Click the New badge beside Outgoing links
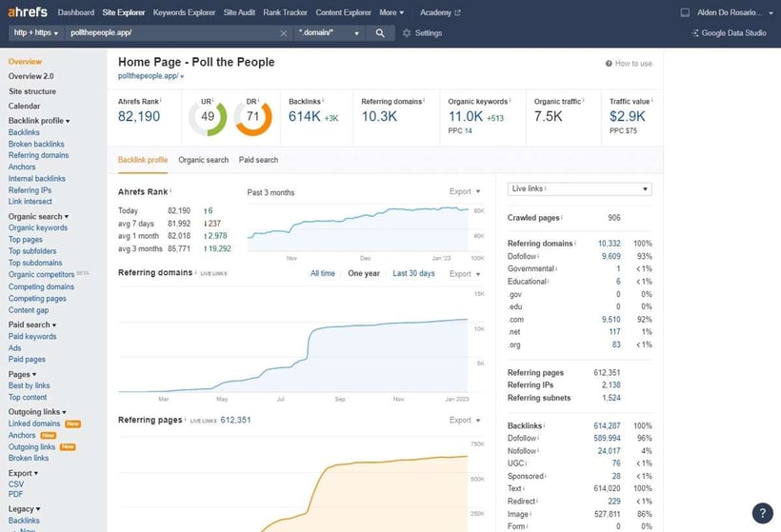The image size is (781, 532). (x=68, y=447)
